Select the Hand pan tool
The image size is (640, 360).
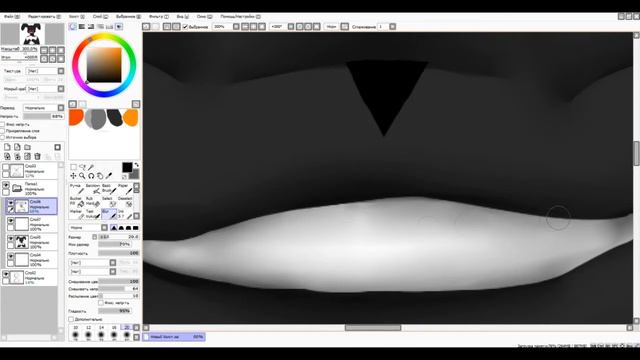click(x=100, y=176)
